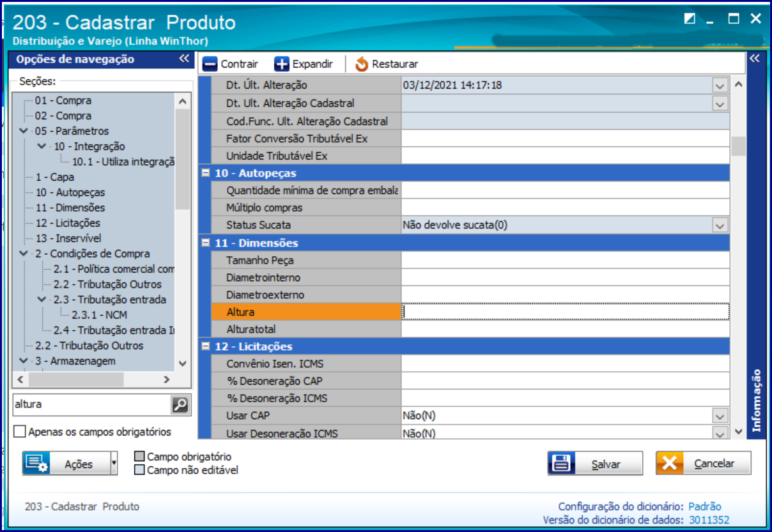The image size is (772, 532).
Task: Open Dt. Últ. Alteração date dropdown
Action: tap(720, 86)
